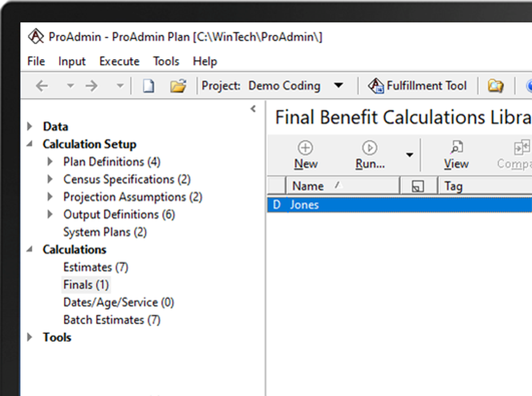Select Batch Estimates (7)
The height and width of the screenshot is (396, 532).
pos(112,320)
